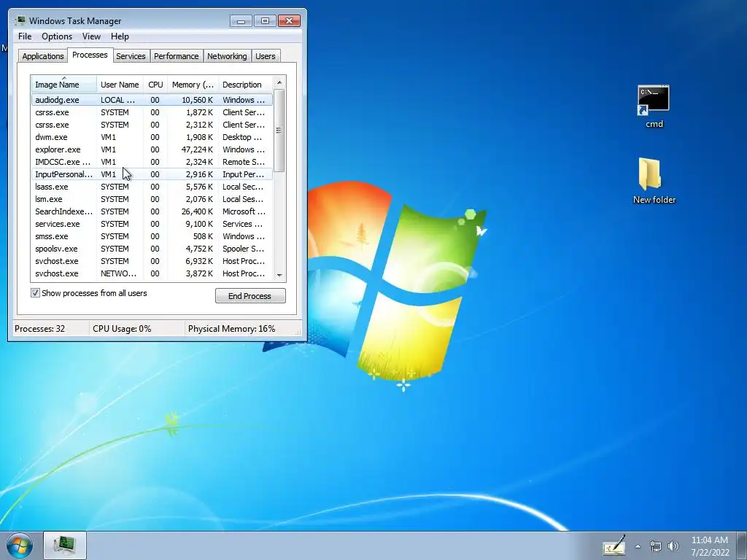Screen dimensions: 747x560
Task: Open the cmd desktop shortcut icon
Action: [654, 101]
